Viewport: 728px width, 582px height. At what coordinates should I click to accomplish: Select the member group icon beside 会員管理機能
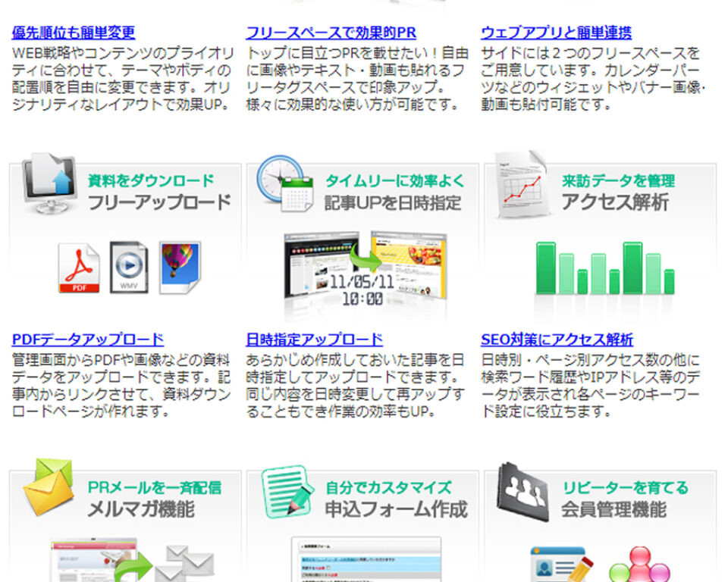(522, 491)
